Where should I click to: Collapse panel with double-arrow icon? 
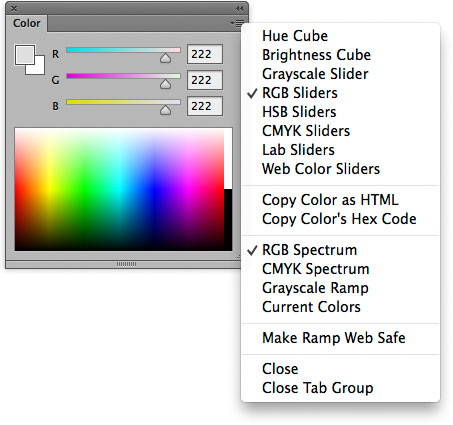click(239, 8)
